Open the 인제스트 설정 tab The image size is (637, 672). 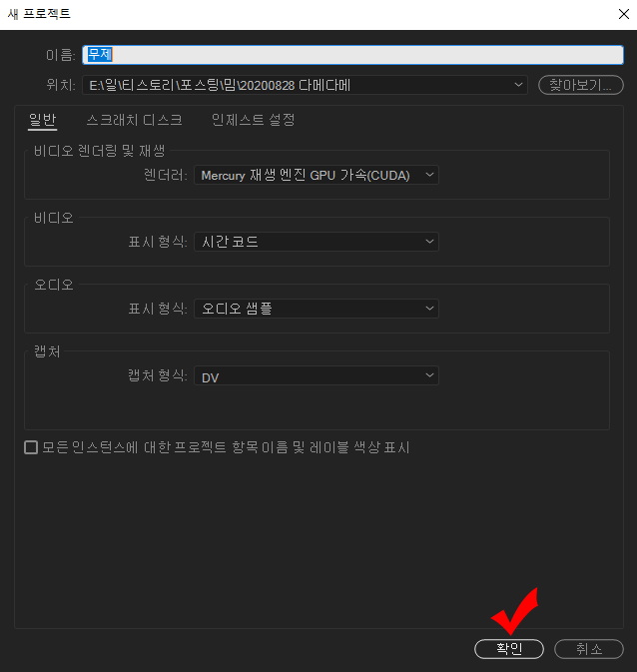253,120
